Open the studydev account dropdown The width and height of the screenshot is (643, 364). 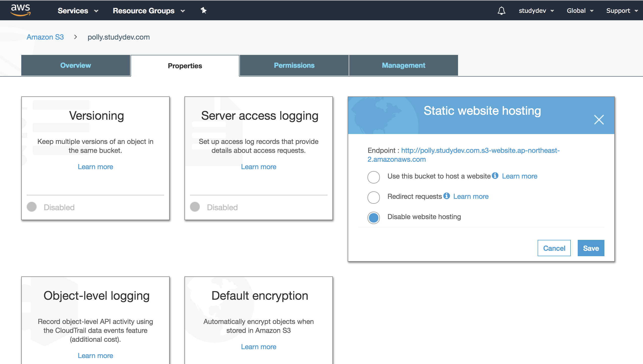[536, 11]
